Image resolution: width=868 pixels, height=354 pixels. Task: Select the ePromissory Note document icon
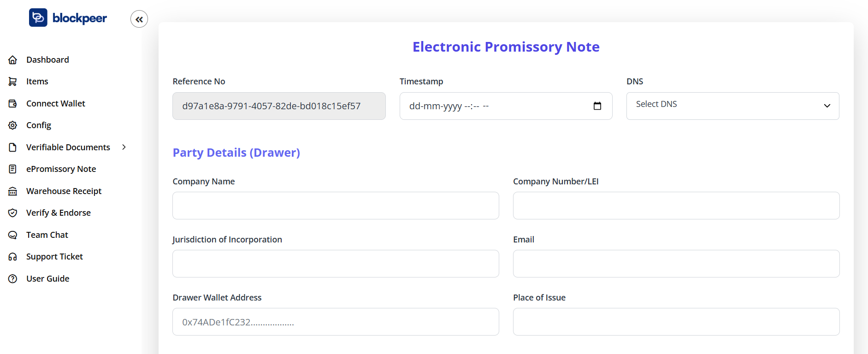(x=13, y=169)
